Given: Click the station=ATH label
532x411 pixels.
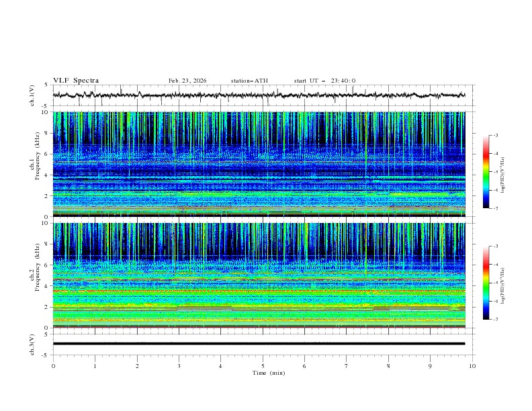Looking at the screenshot, I should [x=249, y=81].
